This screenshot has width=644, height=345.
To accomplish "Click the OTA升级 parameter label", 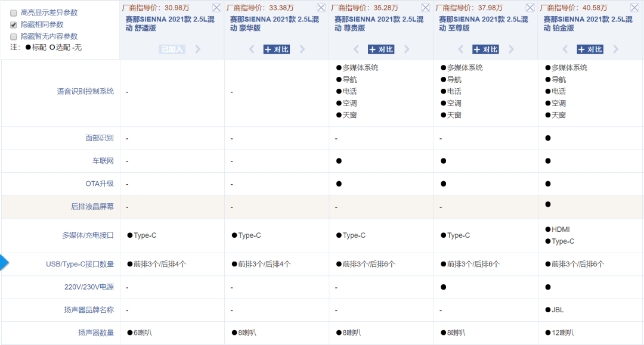I will click(x=100, y=184).
